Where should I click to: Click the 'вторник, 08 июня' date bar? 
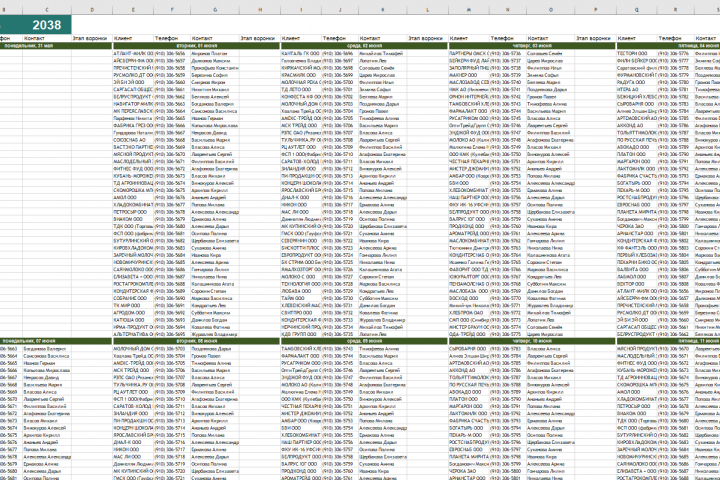[x=197, y=341]
